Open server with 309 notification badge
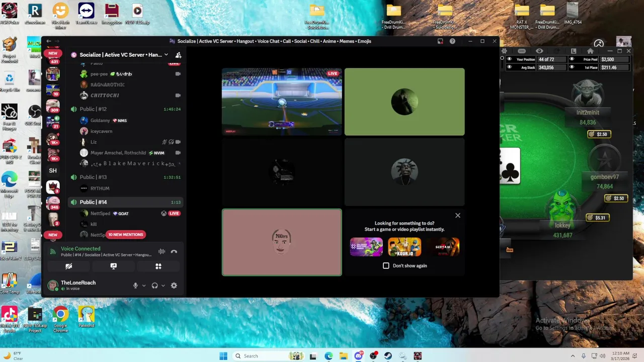Image resolution: width=644 pixels, height=362 pixels. (53, 106)
